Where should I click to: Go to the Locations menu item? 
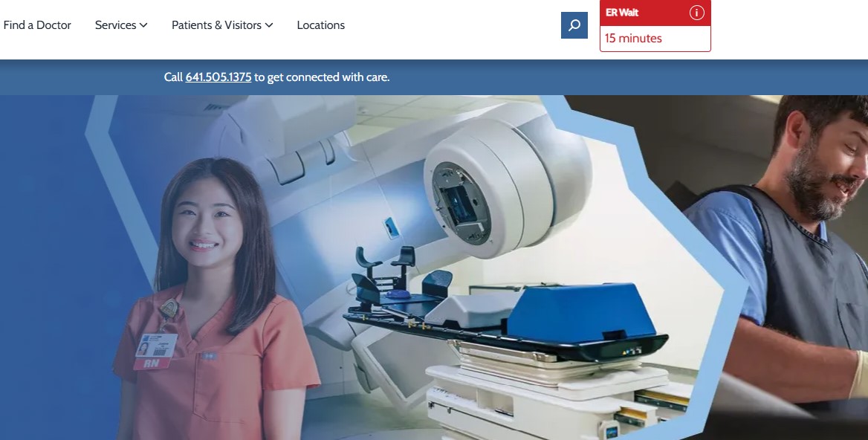pyautogui.click(x=320, y=25)
